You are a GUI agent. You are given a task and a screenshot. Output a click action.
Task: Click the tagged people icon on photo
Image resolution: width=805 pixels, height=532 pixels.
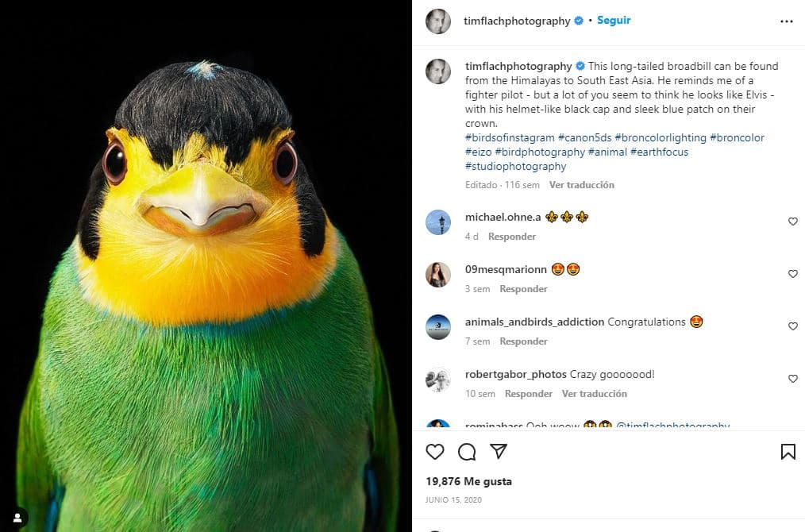[17, 517]
